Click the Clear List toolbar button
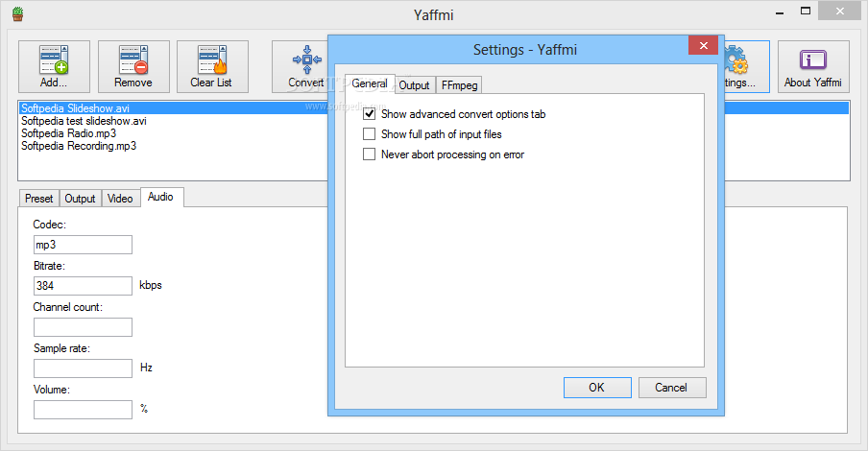The height and width of the screenshot is (451, 868). (x=212, y=66)
